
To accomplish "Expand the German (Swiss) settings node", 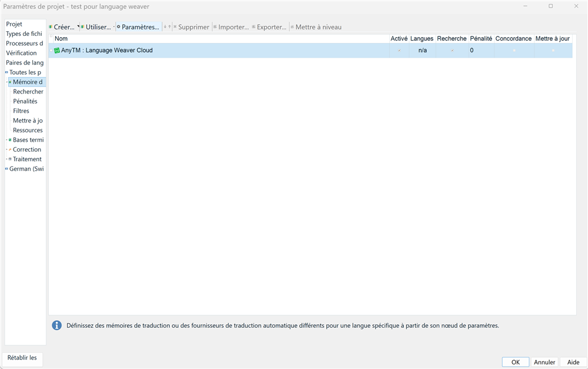I will point(5,168).
